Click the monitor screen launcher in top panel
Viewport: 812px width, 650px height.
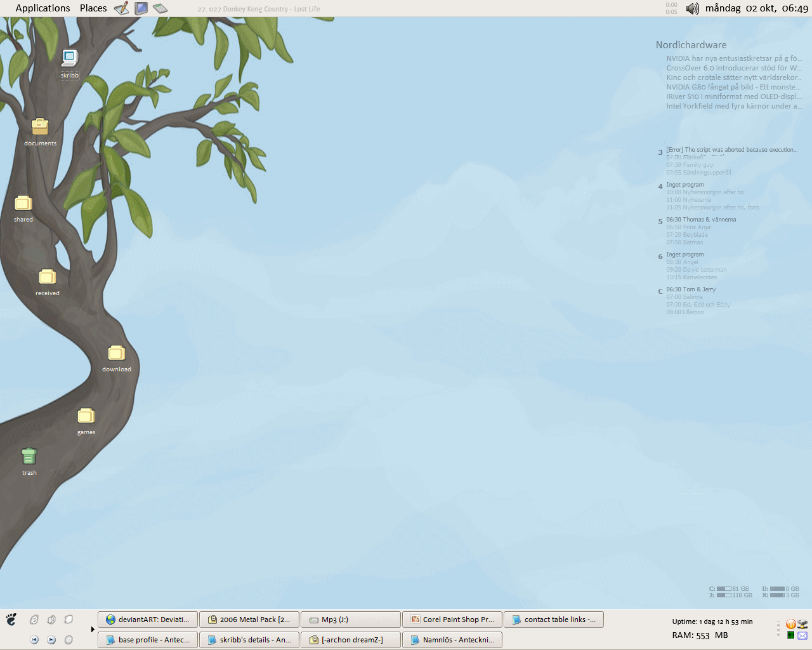point(141,8)
